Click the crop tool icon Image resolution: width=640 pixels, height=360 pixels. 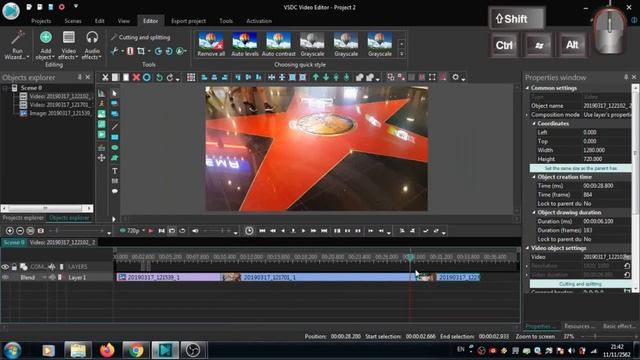141,51
